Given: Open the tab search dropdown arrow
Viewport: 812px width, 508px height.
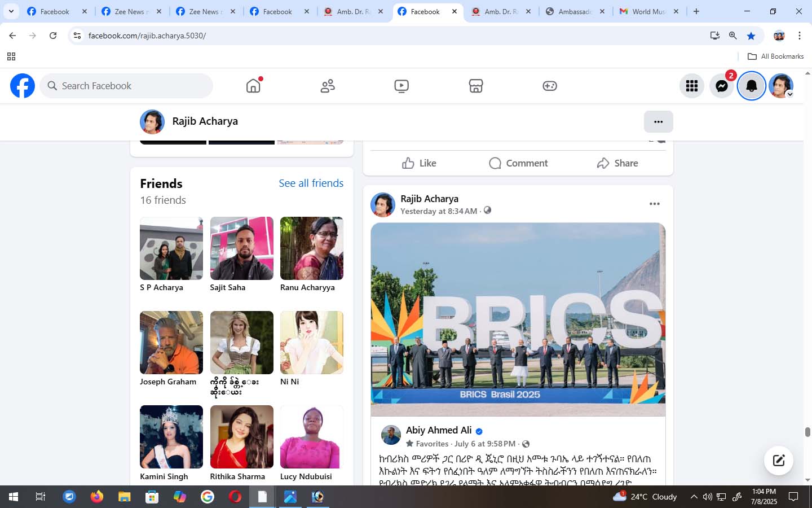Looking at the screenshot, I should click(x=11, y=11).
